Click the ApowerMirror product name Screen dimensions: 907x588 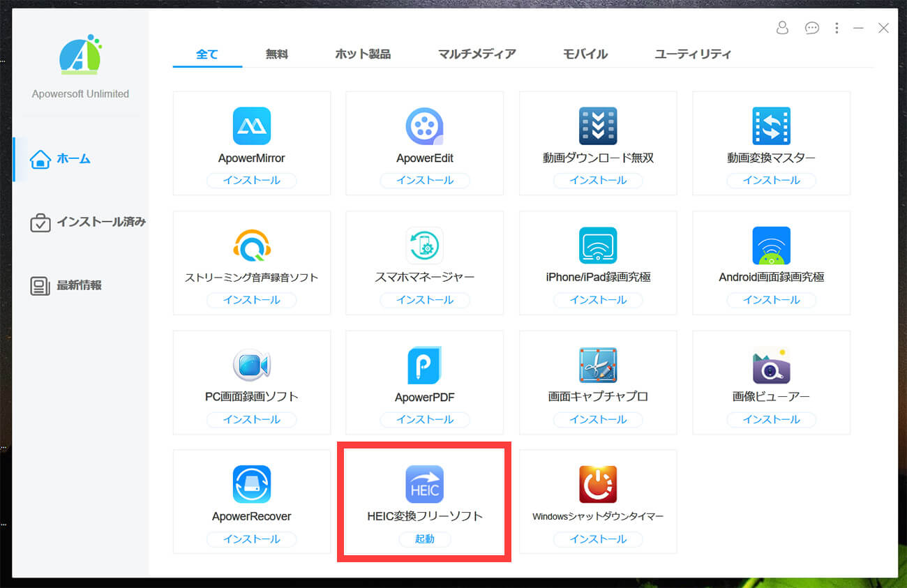click(251, 158)
